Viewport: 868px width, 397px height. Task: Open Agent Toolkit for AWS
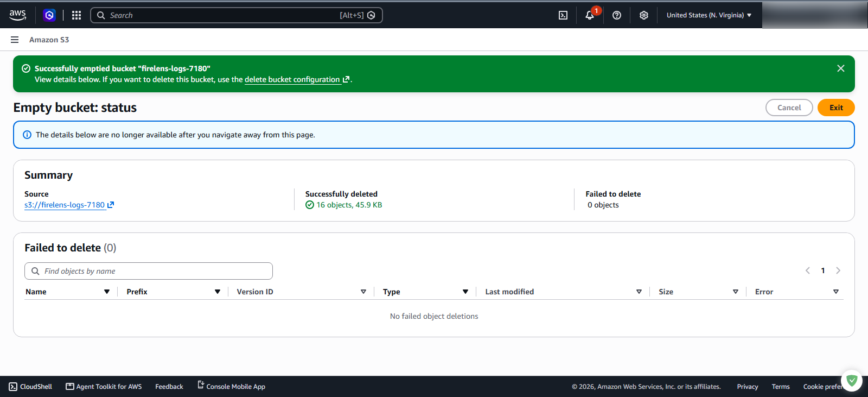click(x=104, y=387)
